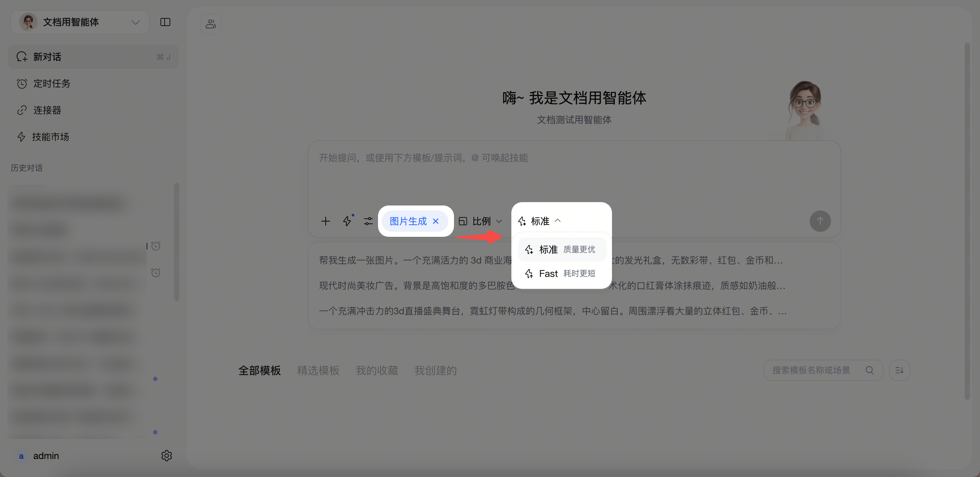Switch to 精选模板 tab
Image resolution: width=980 pixels, height=477 pixels.
click(x=318, y=370)
